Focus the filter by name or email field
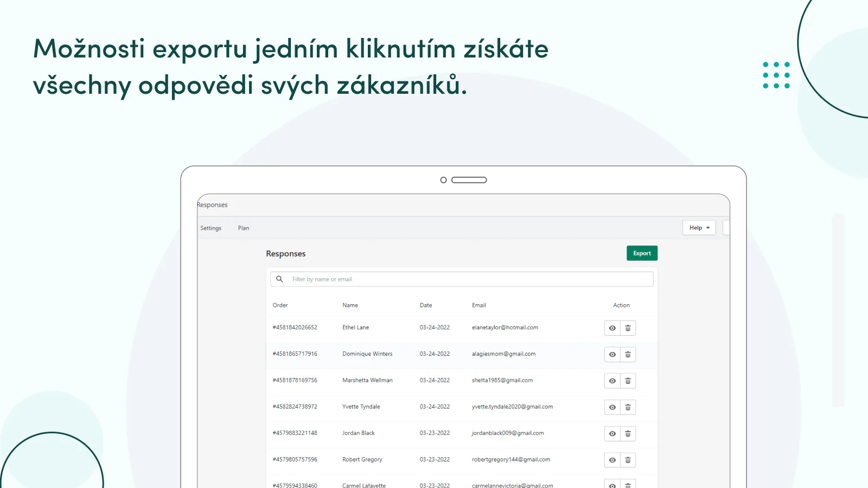 [462, 279]
